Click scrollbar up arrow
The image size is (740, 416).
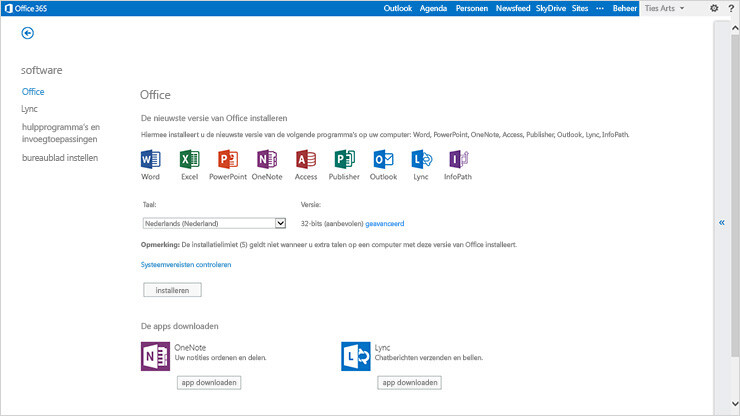pyautogui.click(x=735, y=28)
